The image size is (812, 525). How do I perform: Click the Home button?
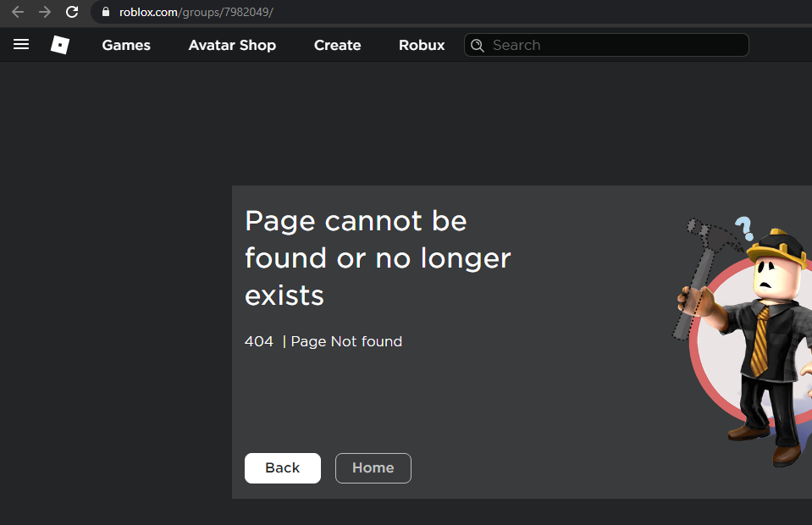373,468
